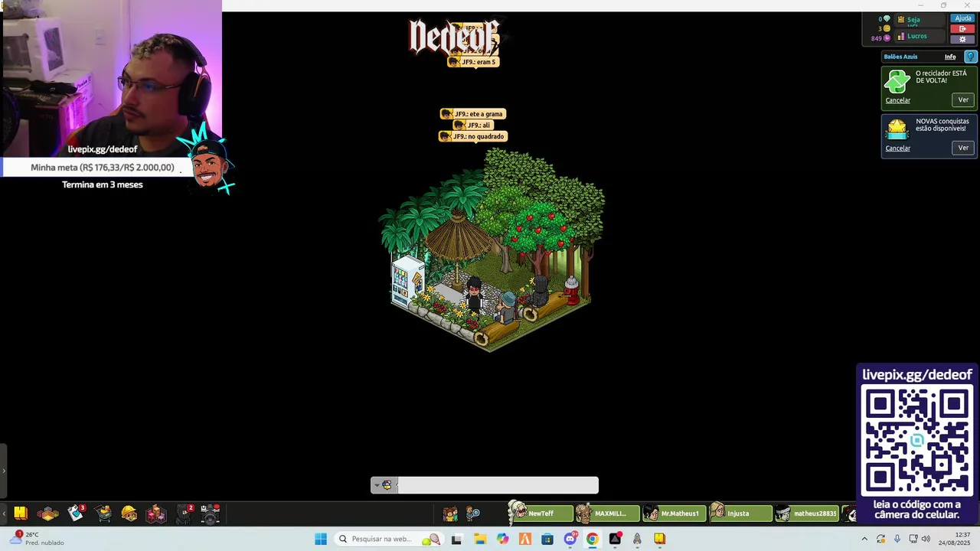Open the friends list icon

coord(450,514)
